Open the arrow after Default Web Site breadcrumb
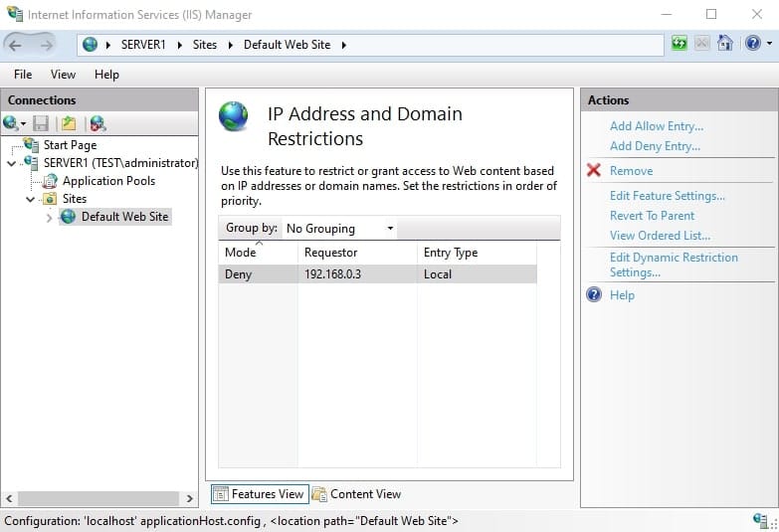 (344, 45)
